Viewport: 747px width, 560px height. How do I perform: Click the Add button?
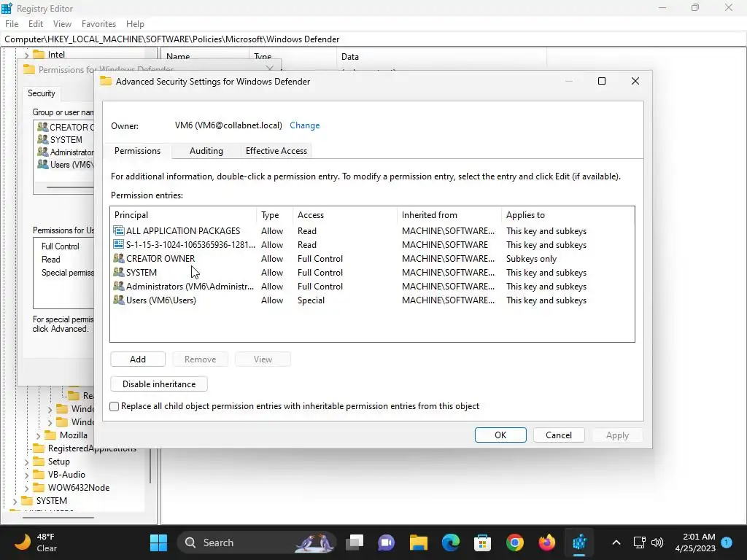pyautogui.click(x=138, y=359)
